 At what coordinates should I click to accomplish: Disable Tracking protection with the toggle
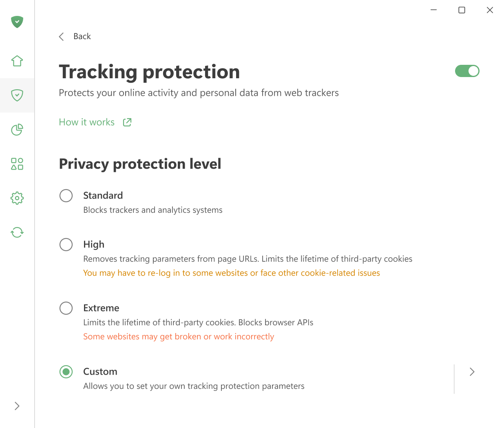tap(467, 71)
